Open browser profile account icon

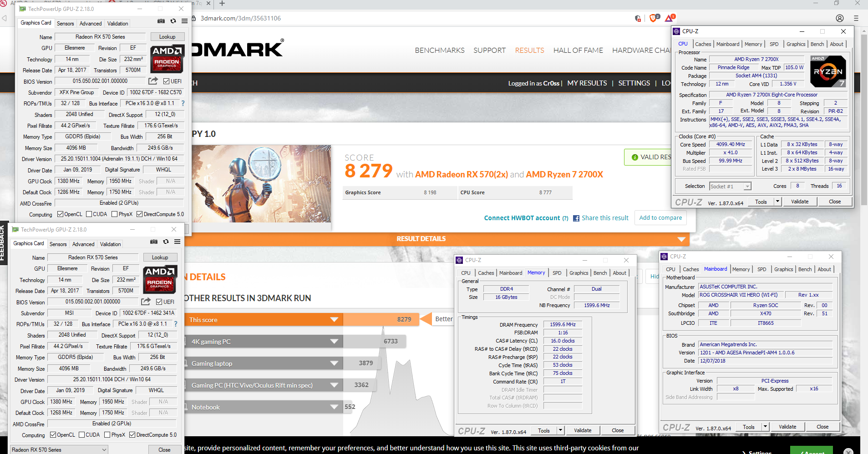(x=840, y=18)
